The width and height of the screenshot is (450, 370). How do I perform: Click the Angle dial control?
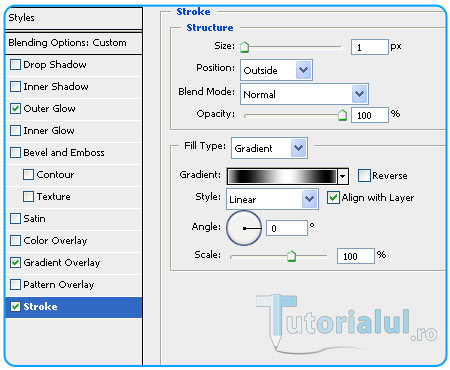244,228
